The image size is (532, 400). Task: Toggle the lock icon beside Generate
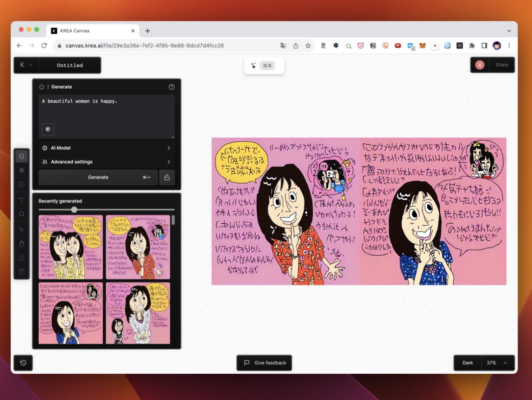[x=167, y=177]
